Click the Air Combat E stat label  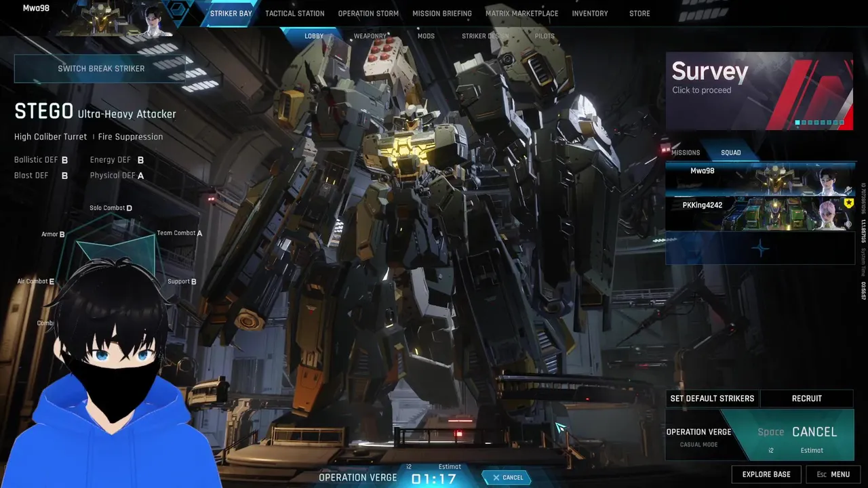pyautogui.click(x=36, y=281)
